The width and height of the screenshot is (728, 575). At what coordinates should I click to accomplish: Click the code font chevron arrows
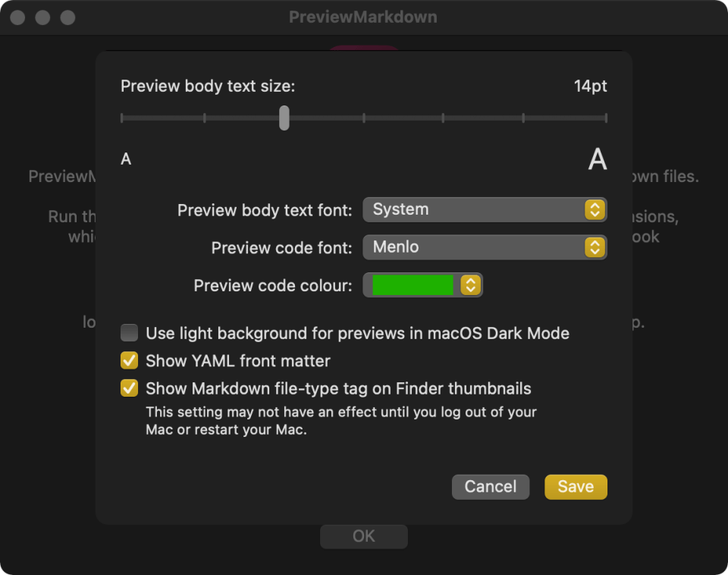tap(595, 247)
